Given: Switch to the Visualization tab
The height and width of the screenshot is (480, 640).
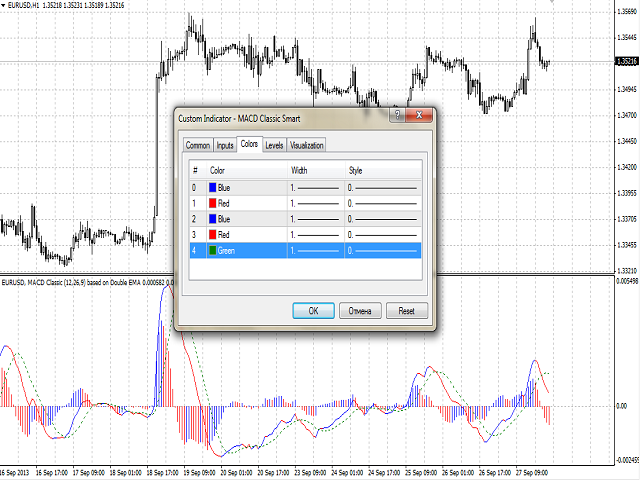Looking at the screenshot, I should (x=307, y=145).
